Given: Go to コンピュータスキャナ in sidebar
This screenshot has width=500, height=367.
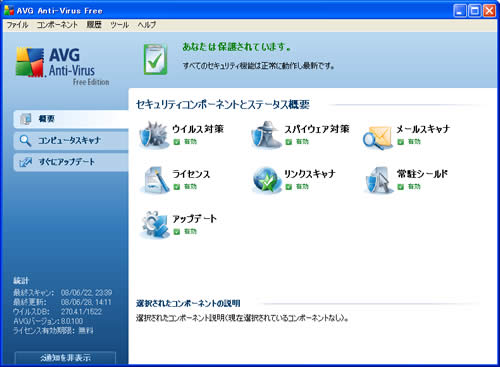Looking at the screenshot, I should (x=71, y=141).
